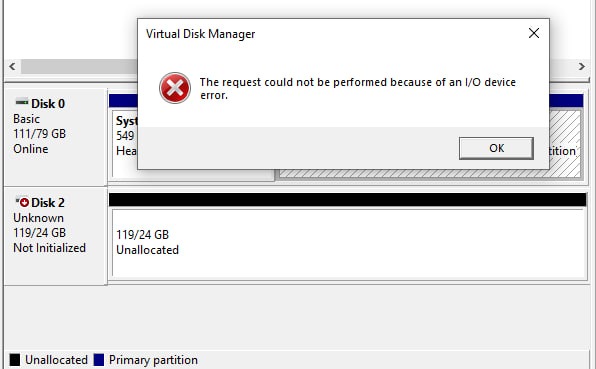Click the black bar above Disk 2 volume

click(347, 200)
